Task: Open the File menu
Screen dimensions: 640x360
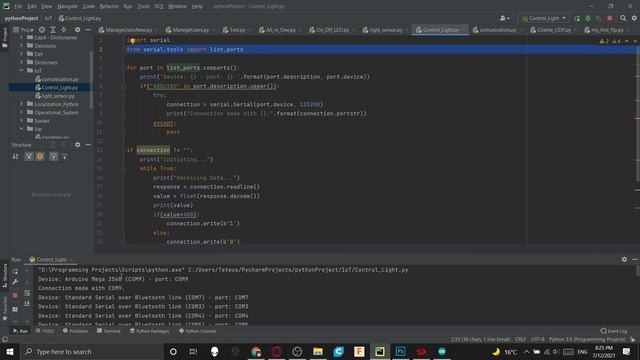Action: (x=18, y=7)
